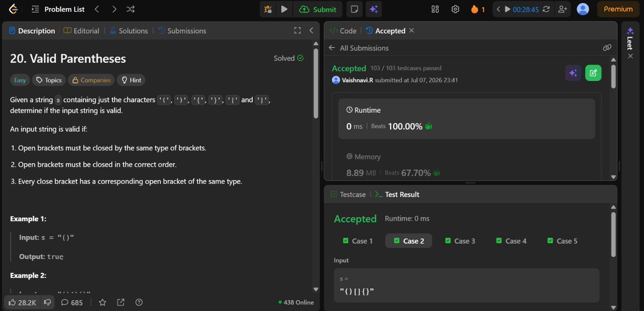Viewport: 644px width, 311px height.
Task: Open the AI sparkle assistant in the top toolbar
Action: [x=374, y=9]
